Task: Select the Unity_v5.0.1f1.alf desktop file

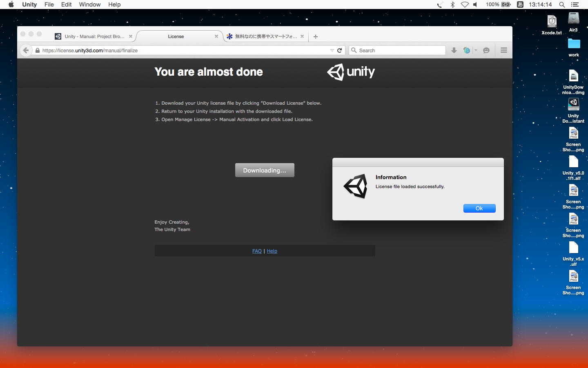Action: 573,168
